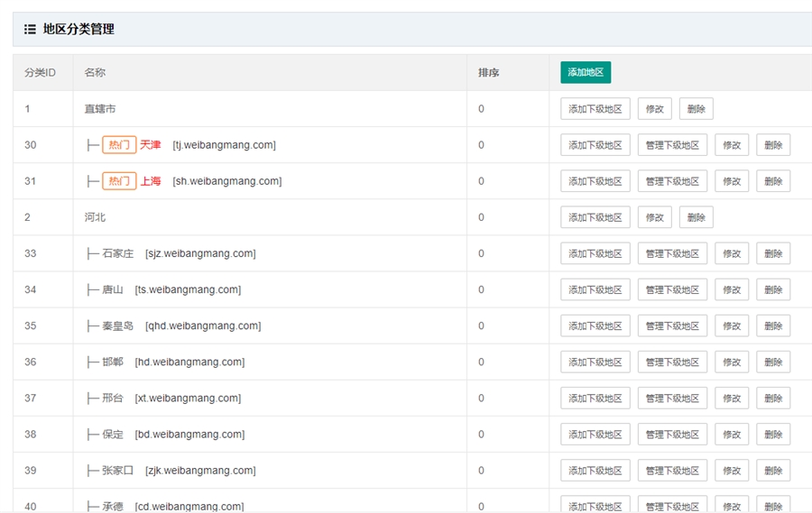The height and width of the screenshot is (513, 812).
Task: Click 修改 button in 直辖市 row
Action: point(654,109)
